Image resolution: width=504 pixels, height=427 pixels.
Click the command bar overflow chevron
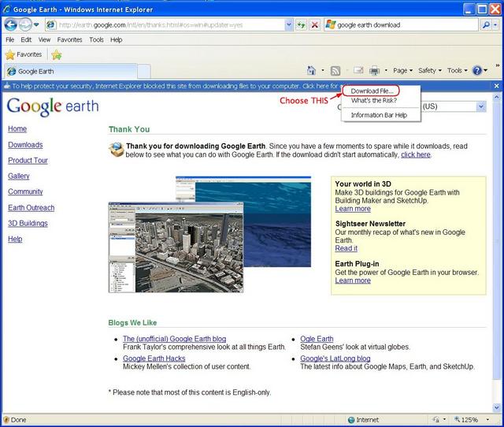497,65
